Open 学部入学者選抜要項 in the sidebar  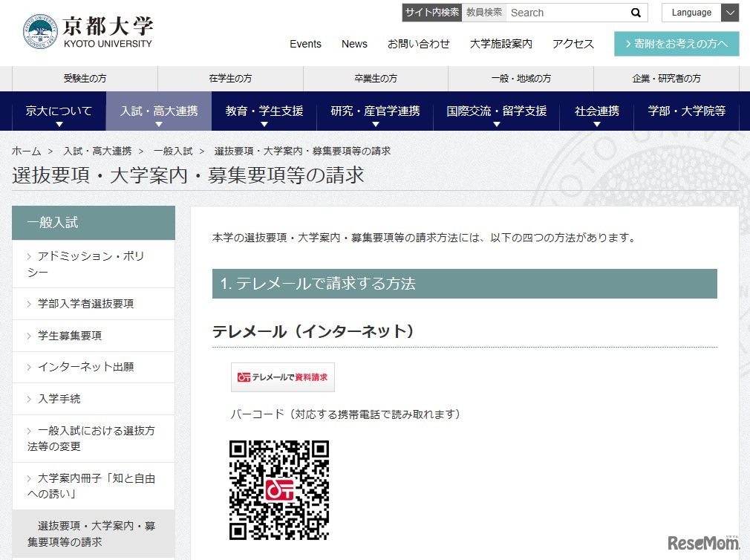pos(94,304)
